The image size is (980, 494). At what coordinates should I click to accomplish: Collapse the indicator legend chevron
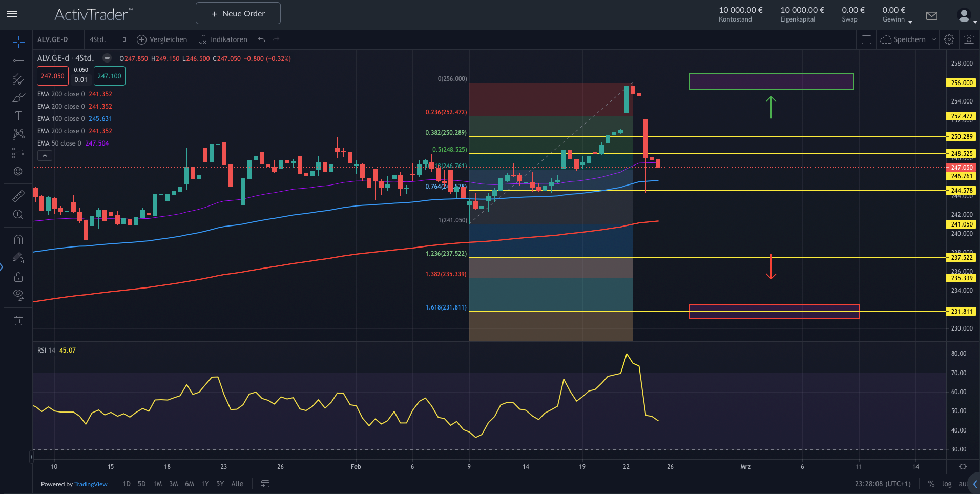(x=45, y=156)
